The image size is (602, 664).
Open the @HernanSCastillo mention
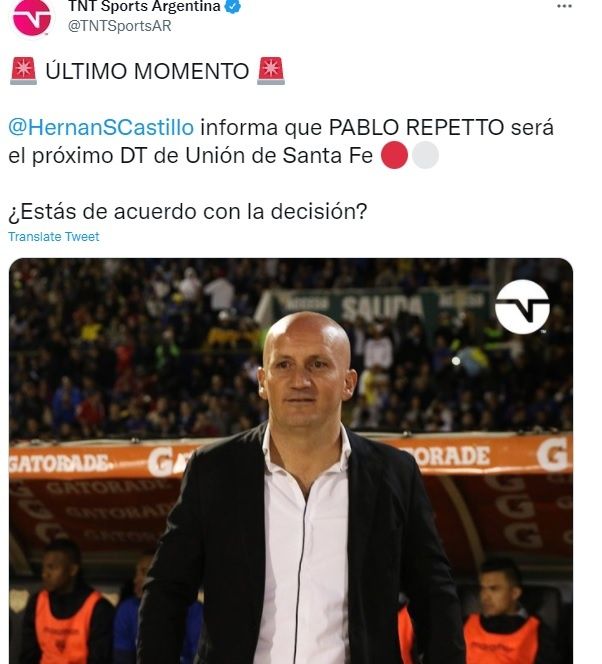pyautogui.click(x=101, y=127)
